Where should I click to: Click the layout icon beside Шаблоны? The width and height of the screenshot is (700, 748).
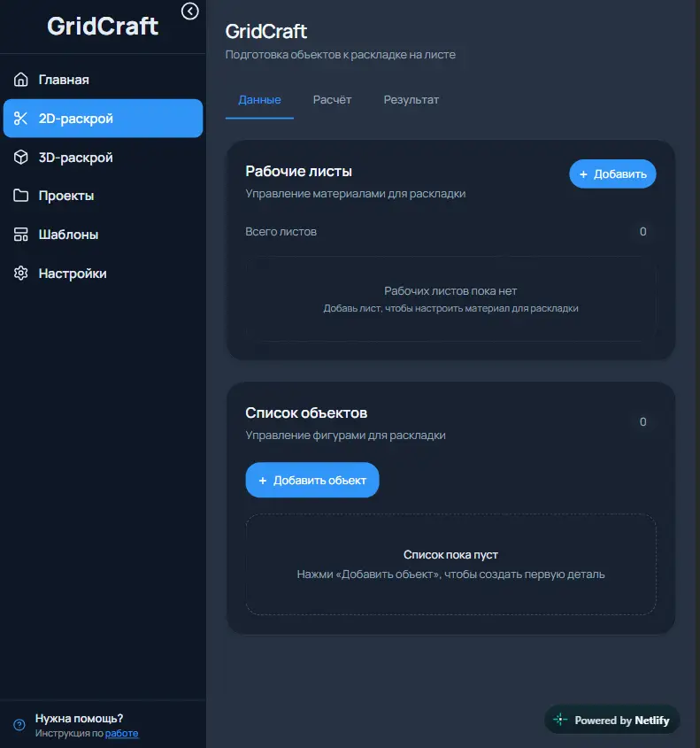(20, 235)
